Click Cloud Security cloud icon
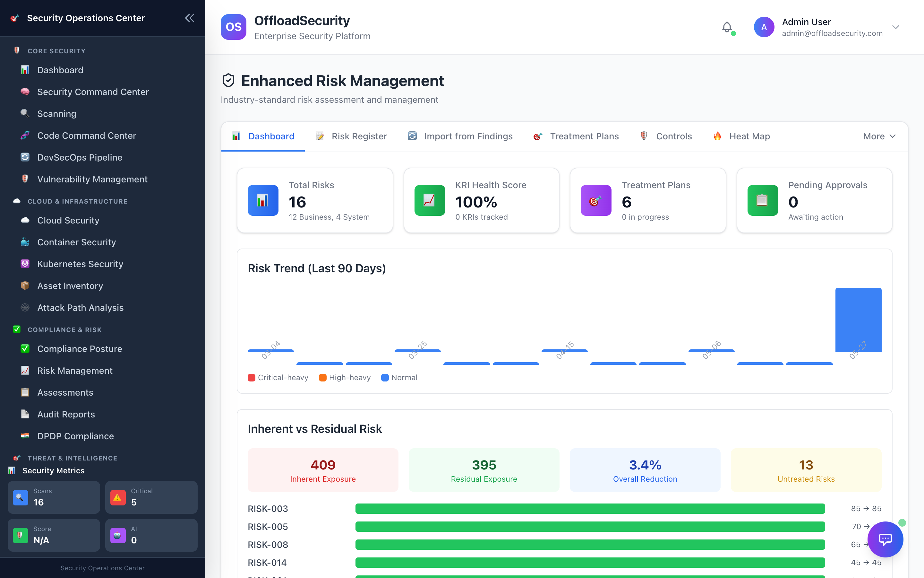The image size is (924, 578). click(x=25, y=220)
